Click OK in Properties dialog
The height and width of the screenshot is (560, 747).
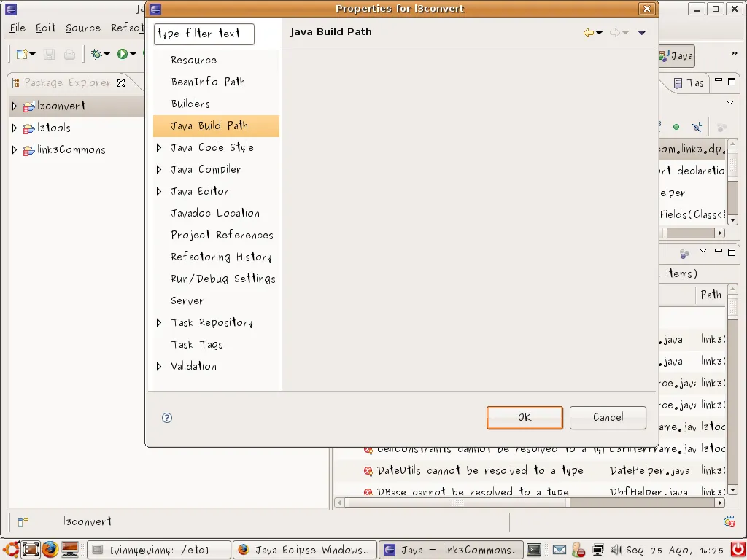click(525, 418)
